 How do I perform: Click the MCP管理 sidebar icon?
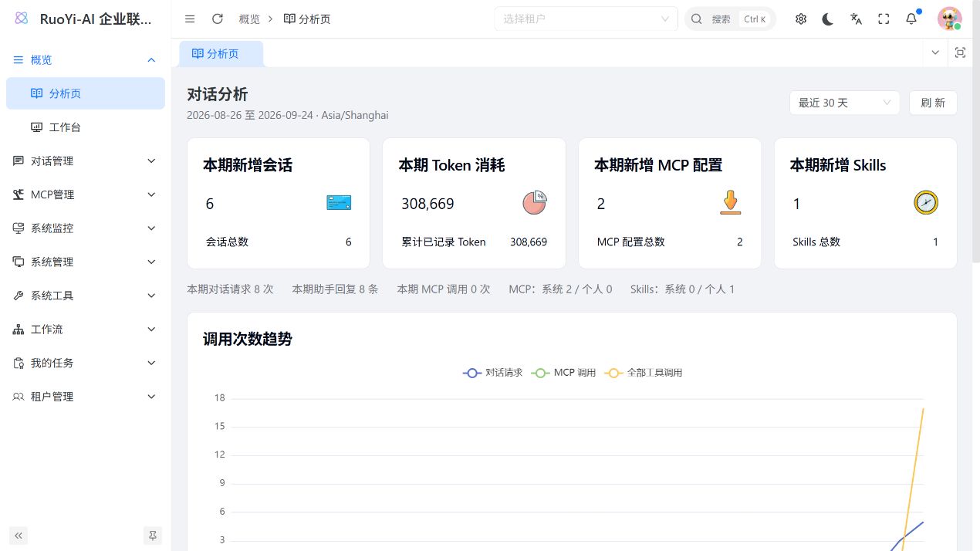(19, 194)
